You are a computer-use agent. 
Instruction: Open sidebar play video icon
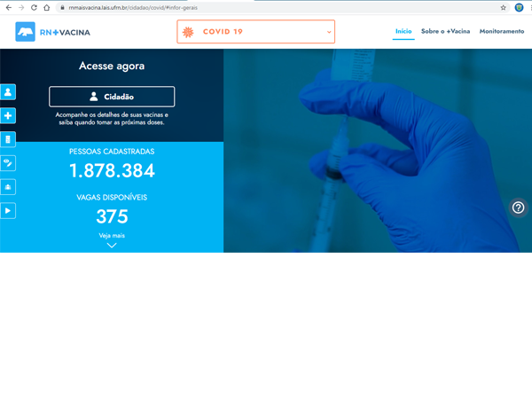8,211
